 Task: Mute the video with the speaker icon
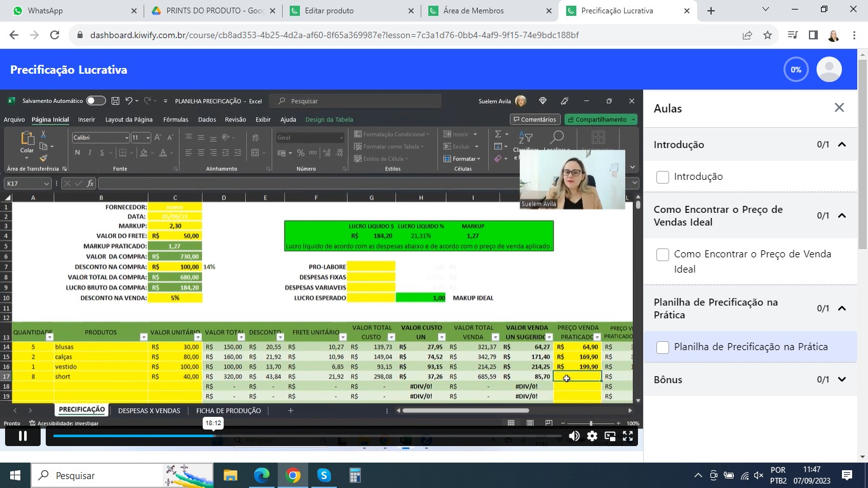coord(574,436)
